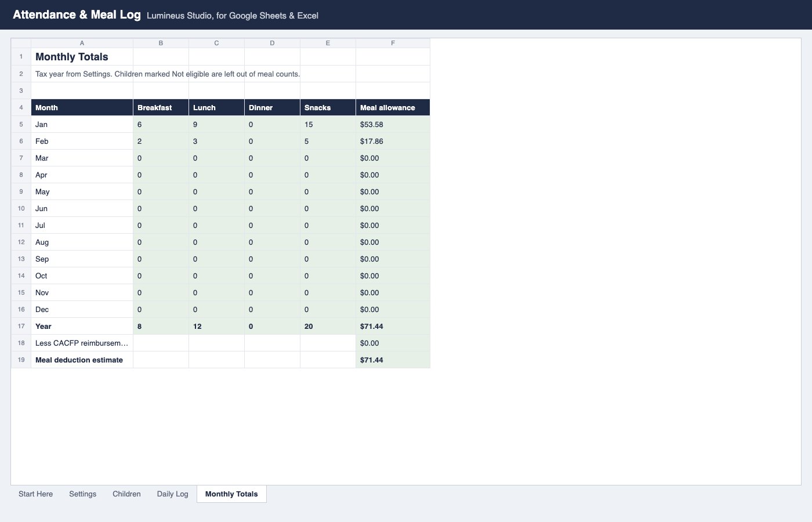812x522 pixels.
Task: Click the Tax year note text
Action: point(168,74)
